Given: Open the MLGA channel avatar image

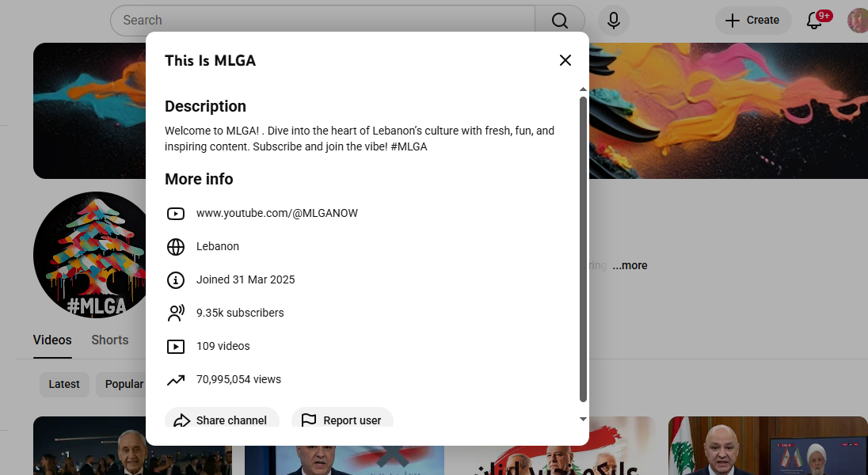Looking at the screenshot, I should (91, 253).
